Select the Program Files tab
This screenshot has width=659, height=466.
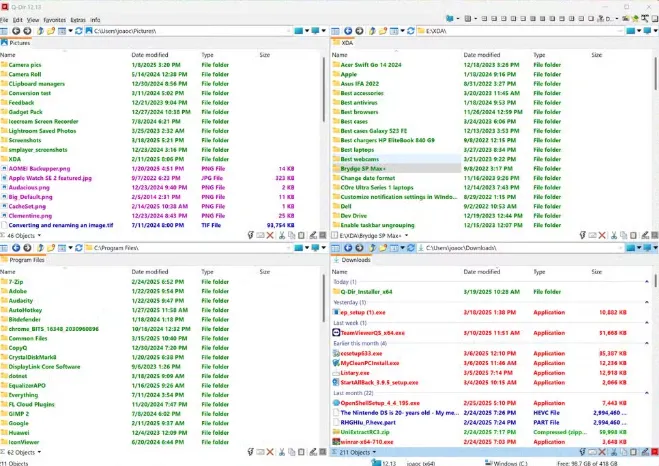pos(23,260)
